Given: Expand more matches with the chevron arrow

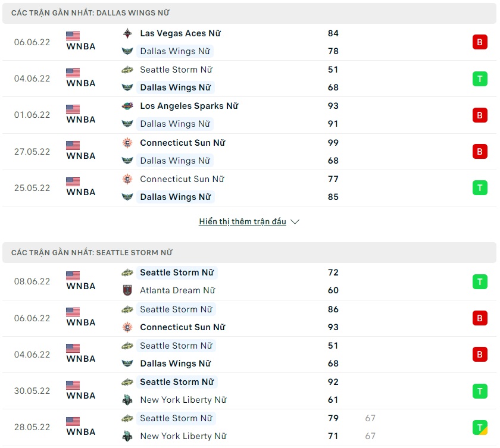Looking at the screenshot, I should [295, 222].
